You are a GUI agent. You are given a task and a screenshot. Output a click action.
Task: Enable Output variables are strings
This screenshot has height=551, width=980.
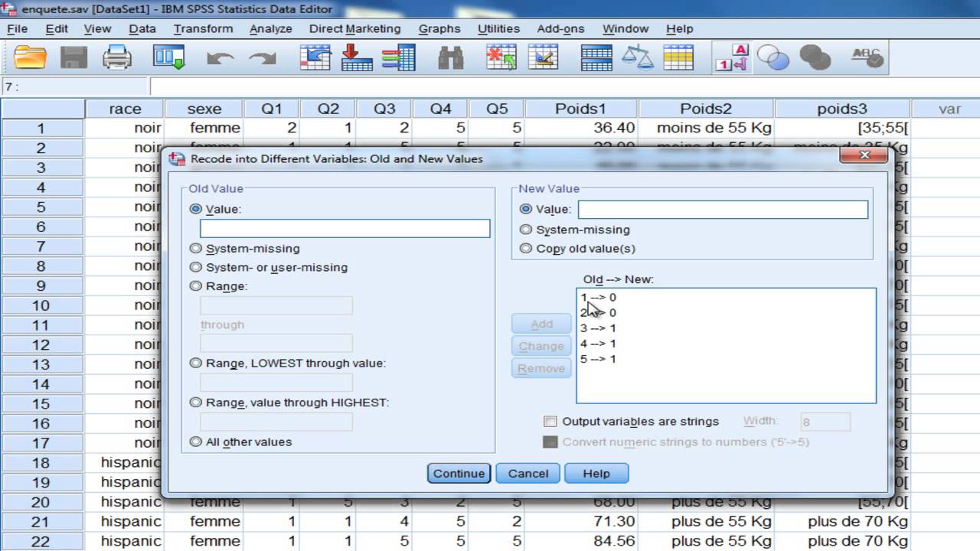tap(550, 422)
